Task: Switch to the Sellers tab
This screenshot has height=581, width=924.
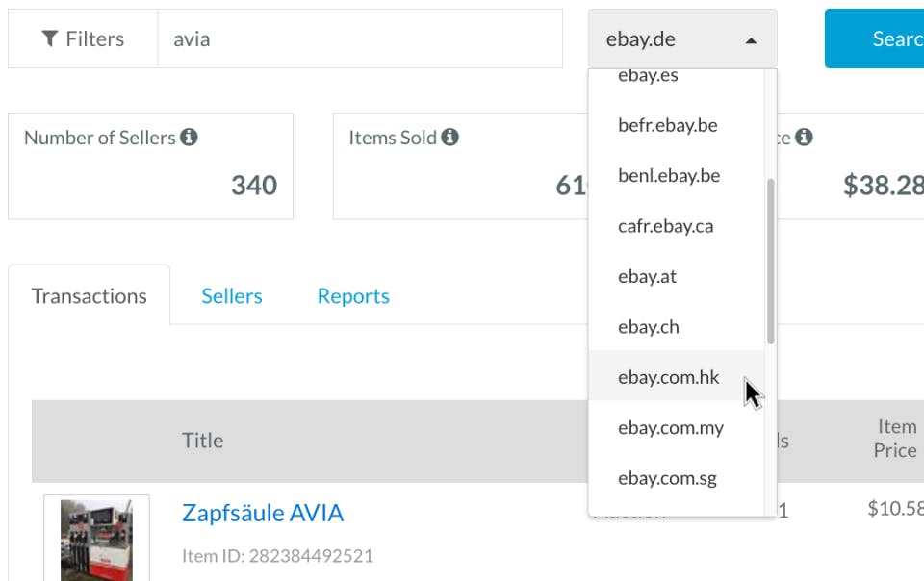Action: point(231,296)
